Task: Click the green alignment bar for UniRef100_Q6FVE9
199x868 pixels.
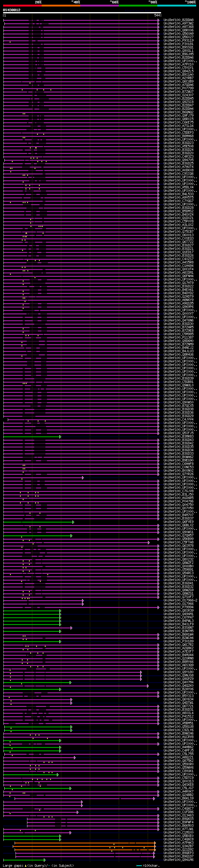Action: [39, 522]
